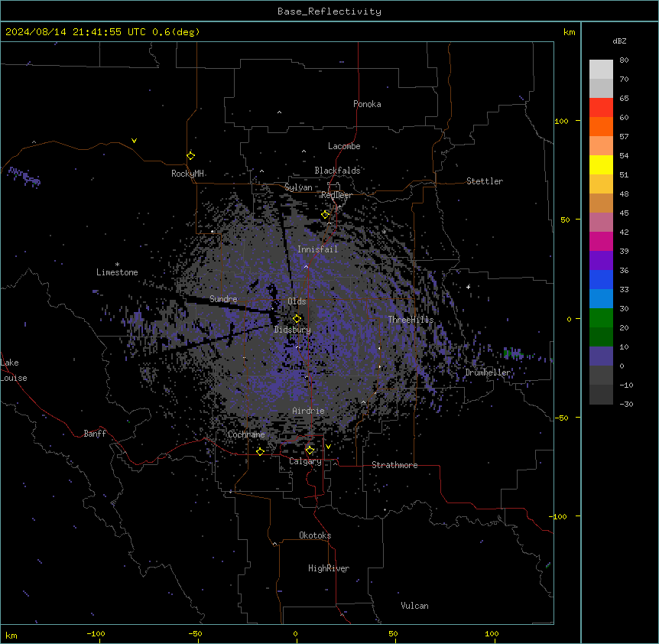Click the Base_Reflectivity title text
Viewport: 659px width, 644px height.
coord(329,11)
